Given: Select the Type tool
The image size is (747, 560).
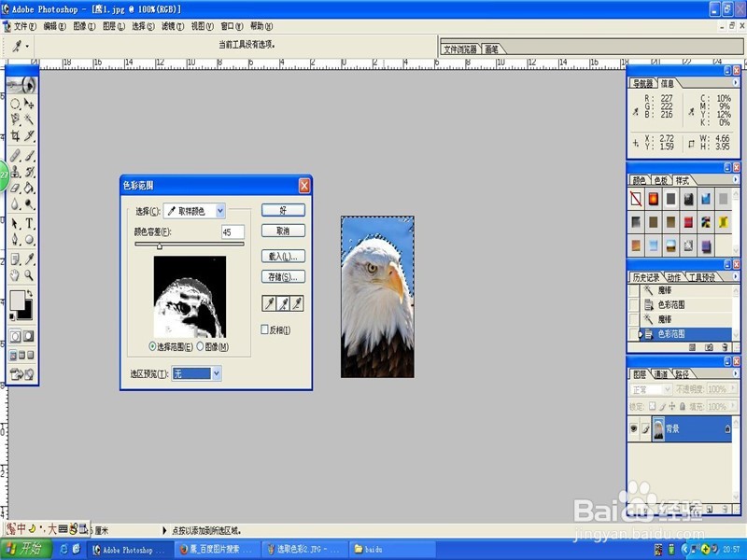Looking at the screenshot, I should click(x=29, y=223).
